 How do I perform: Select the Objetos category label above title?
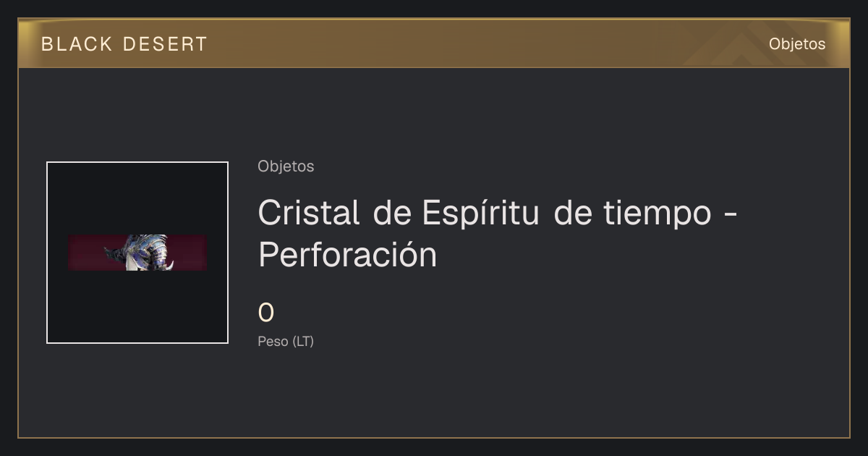coord(286,166)
